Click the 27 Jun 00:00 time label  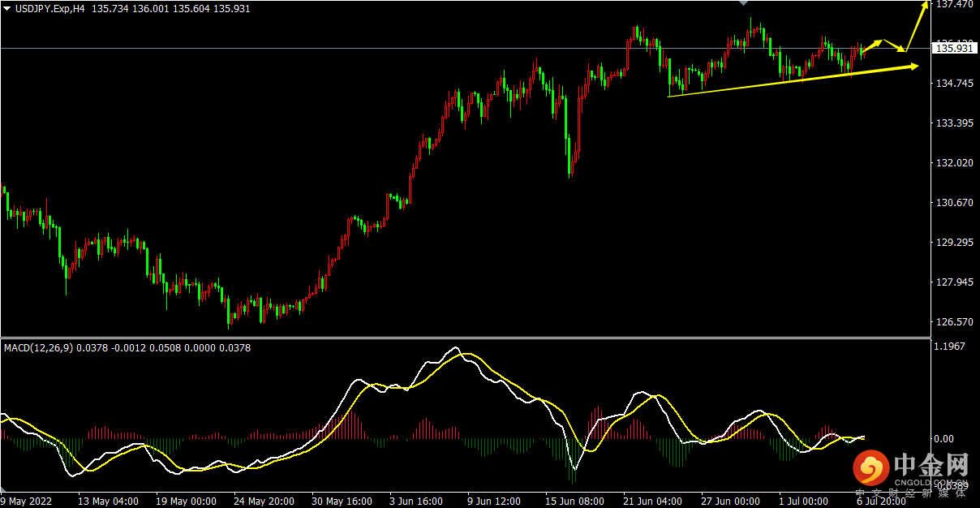point(731,502)
